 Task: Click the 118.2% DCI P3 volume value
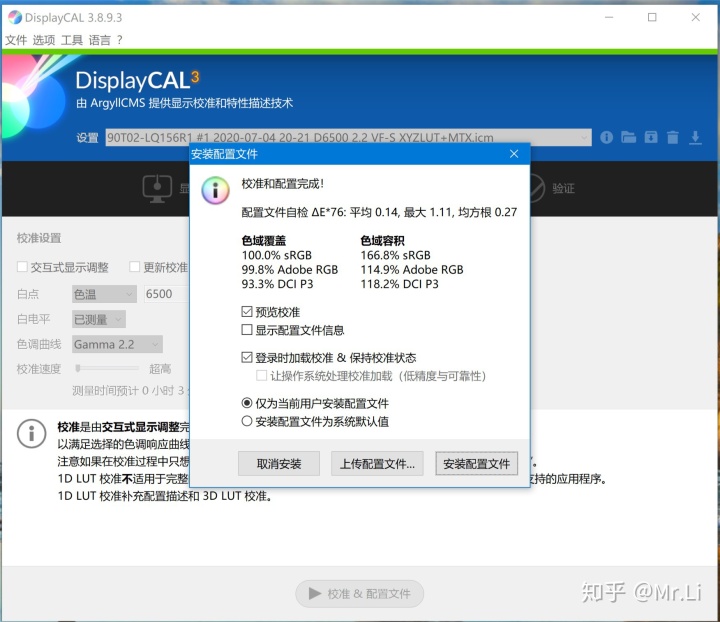(399, 284)
